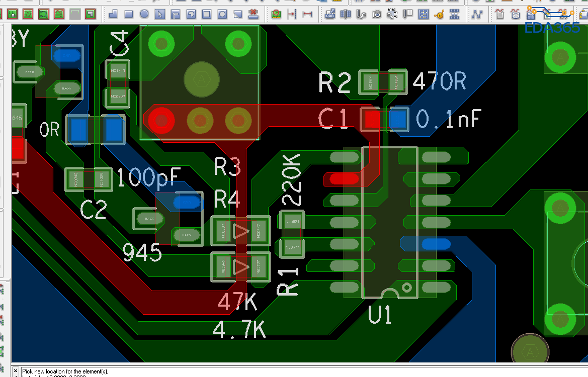Click the square shape-void icon with a partial circle
Screen dimensions: 588x377
191,14
